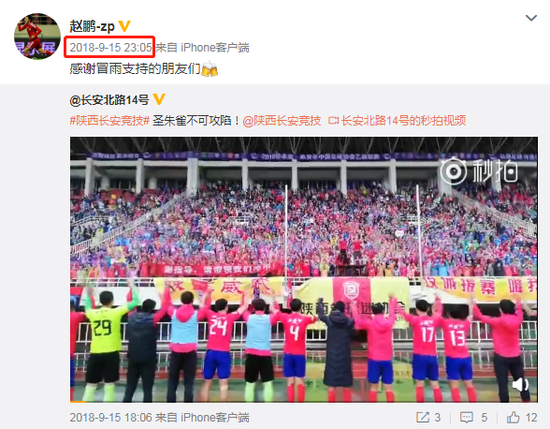Click the 2018-9-15 23:05 post timestamp

[x=111, y=47]
